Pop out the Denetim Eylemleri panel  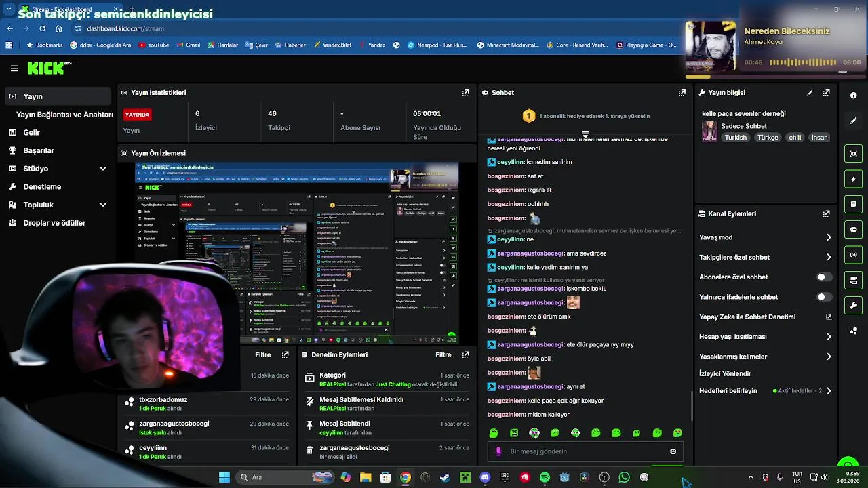point(465,354)
